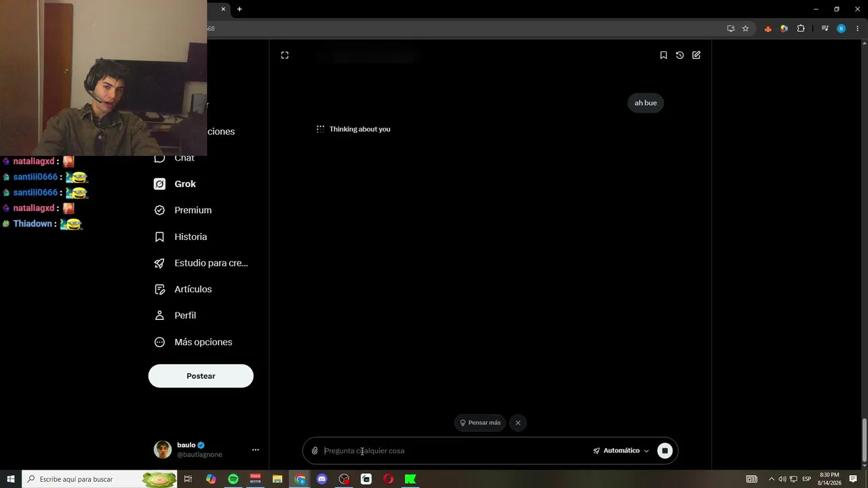This screenshot has width=868, height=488.
Task: Go to Premium in sidebar
Action: pyautogui.click(x=183, y=210)
